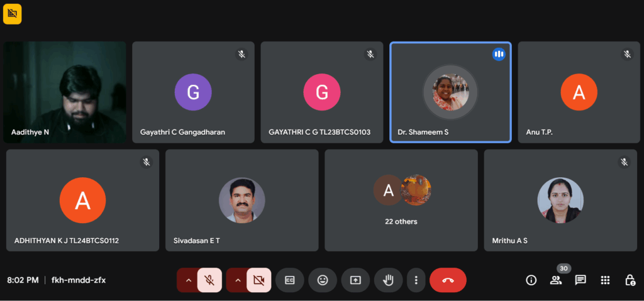This screenshot has height=301, width=644.
Task: Click muted mic icon on ADHITHYAN K J tile
Action: click(x=146, y=161)
